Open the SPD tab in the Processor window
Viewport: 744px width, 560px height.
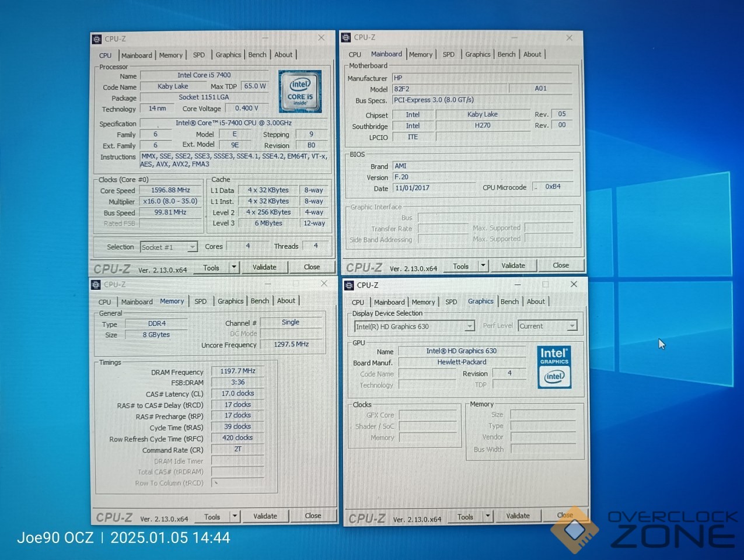tap(199, 55)
